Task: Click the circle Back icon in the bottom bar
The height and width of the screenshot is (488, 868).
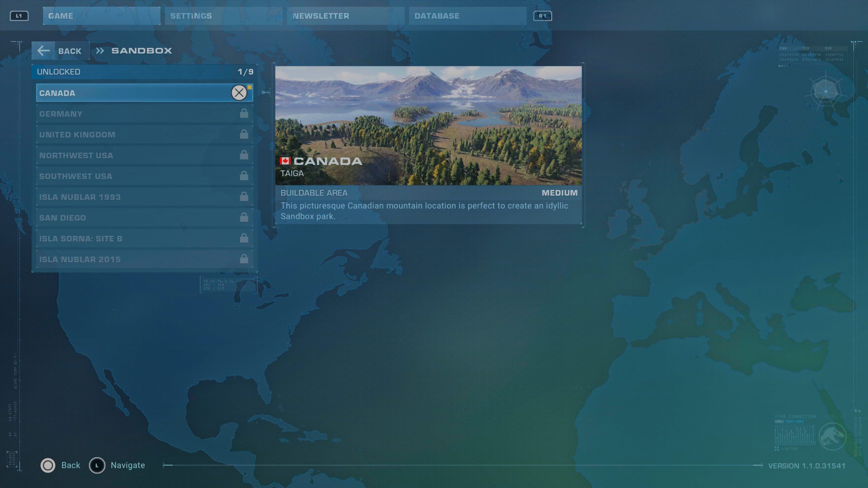Action: point(47,465)
